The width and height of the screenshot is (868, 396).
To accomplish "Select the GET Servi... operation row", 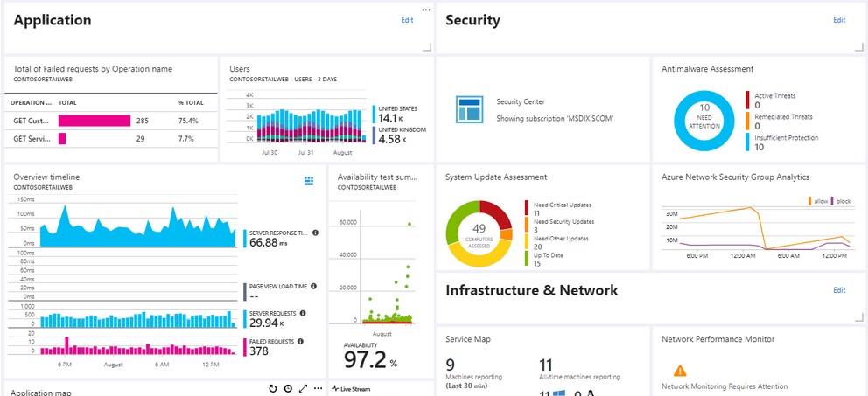I will click(111, 139).
